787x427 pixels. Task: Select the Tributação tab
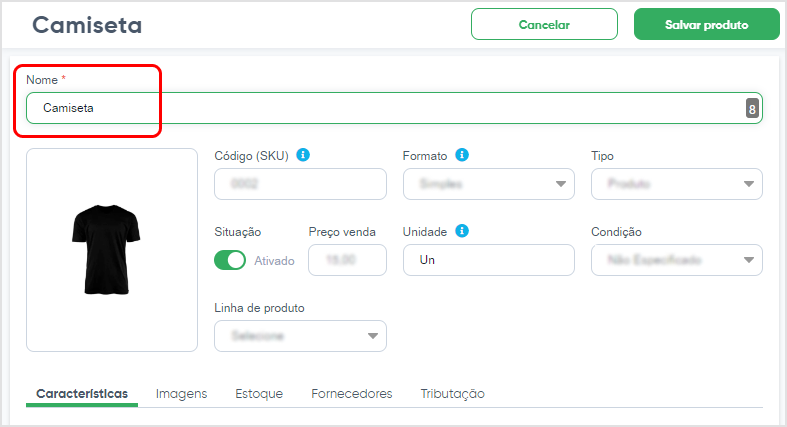click(452, 394)
